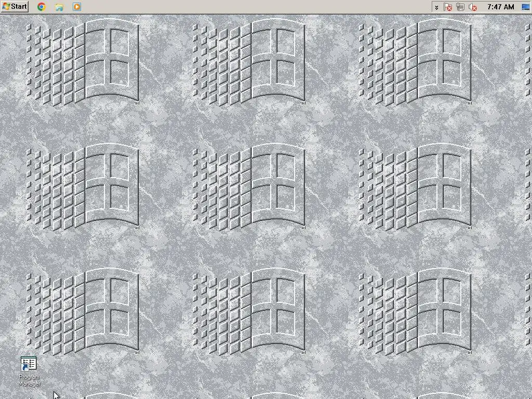Click the network connection tray icon

pos(460,7)
